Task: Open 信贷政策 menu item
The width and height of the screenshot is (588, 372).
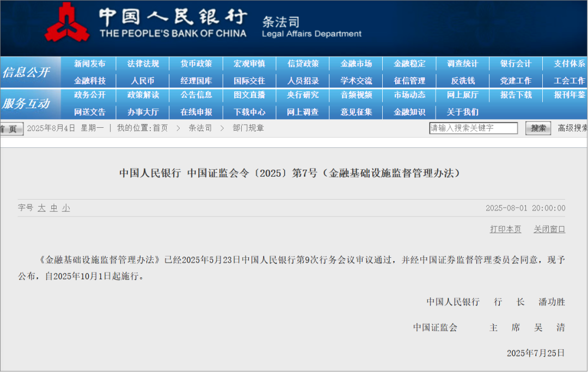Action: click(x=303, y=64)
